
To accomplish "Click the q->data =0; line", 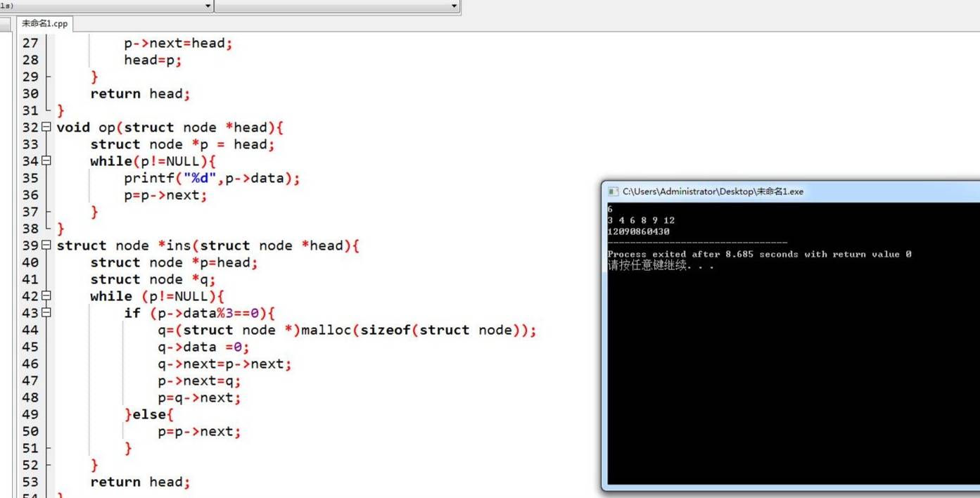I will [x=203, y=347].
